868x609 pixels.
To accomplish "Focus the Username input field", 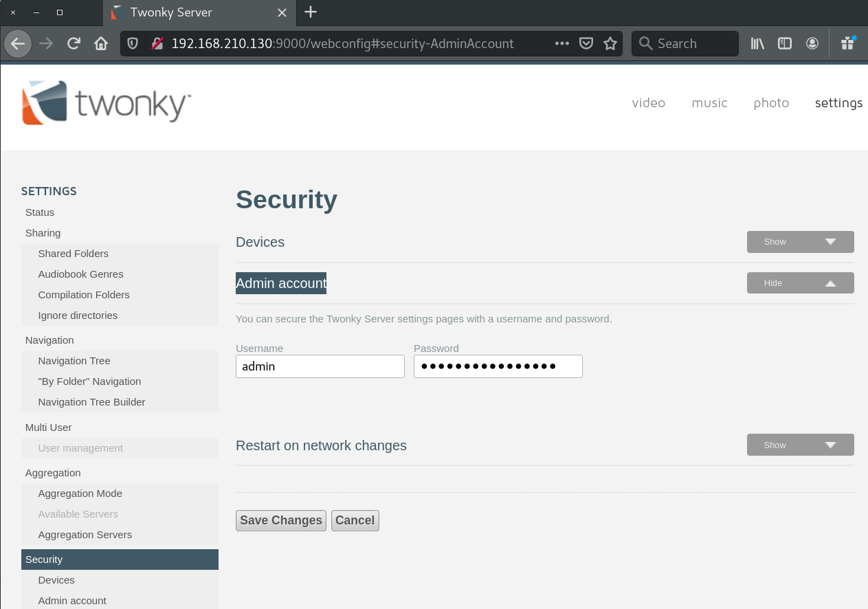I will pyautogui.click(x=320, y=366).
